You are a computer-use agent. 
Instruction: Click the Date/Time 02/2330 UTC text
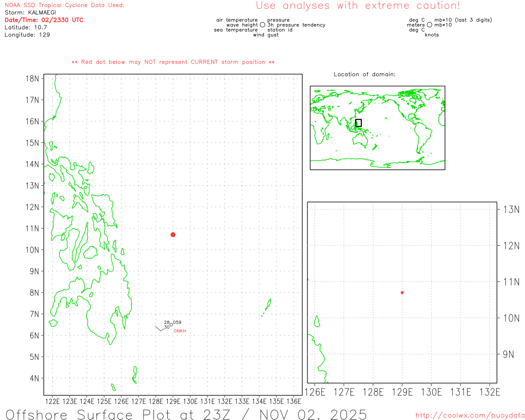pyautogui.click(x=44, y=20)
